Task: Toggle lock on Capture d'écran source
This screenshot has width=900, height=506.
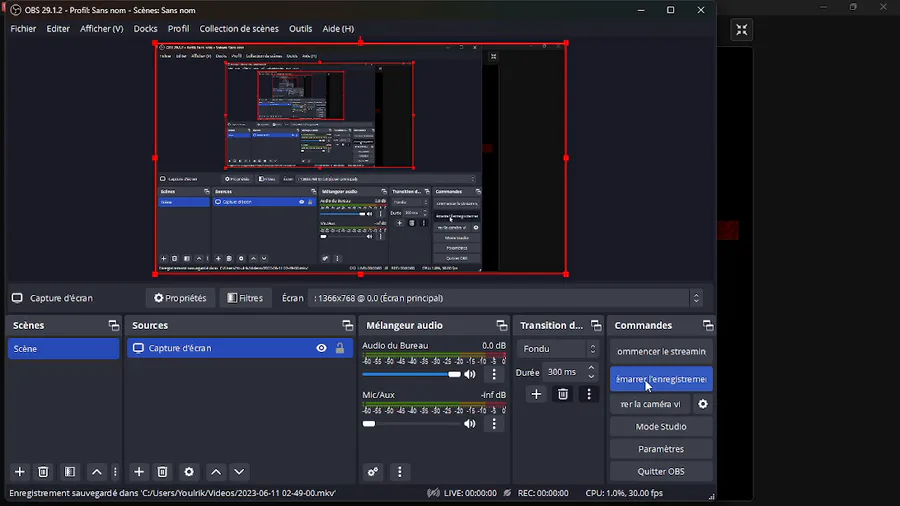Action: (340, 348)
